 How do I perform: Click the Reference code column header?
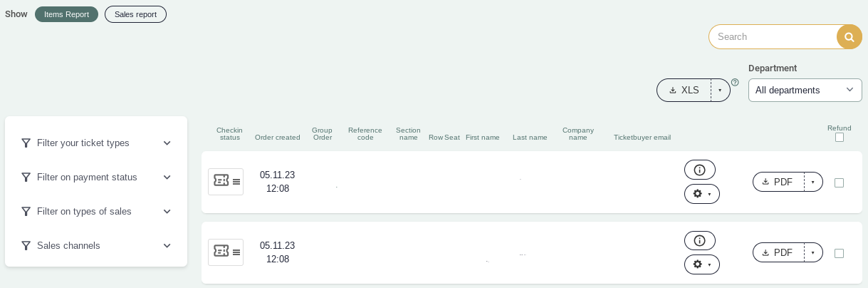[x=365, y=133]
